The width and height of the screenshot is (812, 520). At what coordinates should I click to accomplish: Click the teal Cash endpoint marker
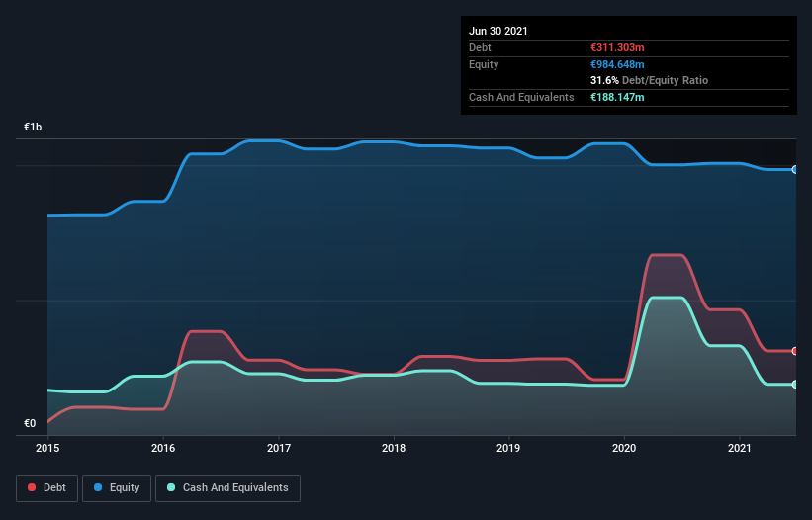point(795,385)
